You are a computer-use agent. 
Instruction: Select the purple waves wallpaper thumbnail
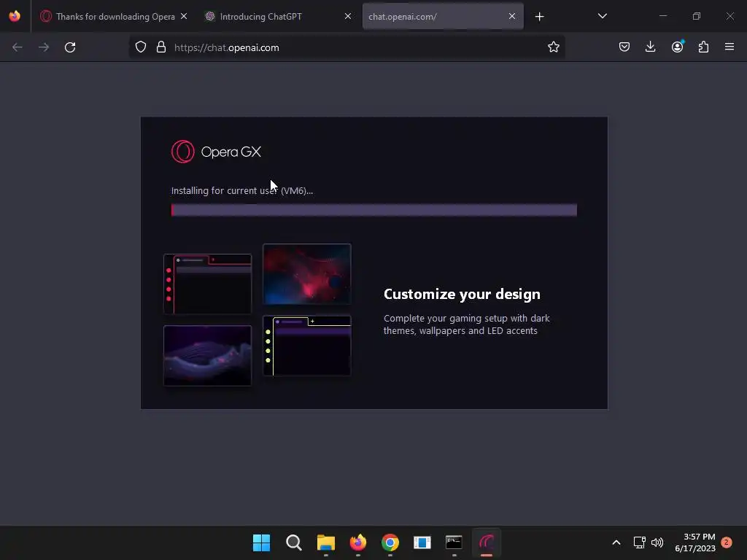tap(207, 356)
